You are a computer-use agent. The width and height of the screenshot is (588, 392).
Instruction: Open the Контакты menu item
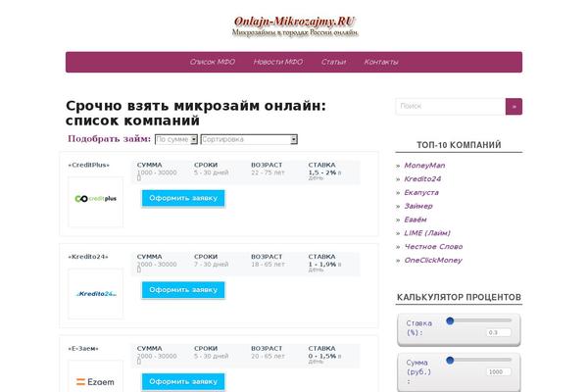(381, 62)
